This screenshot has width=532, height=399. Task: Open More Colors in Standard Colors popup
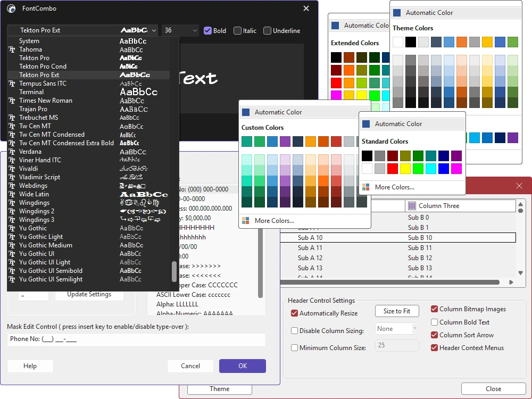tap(412, 187)
